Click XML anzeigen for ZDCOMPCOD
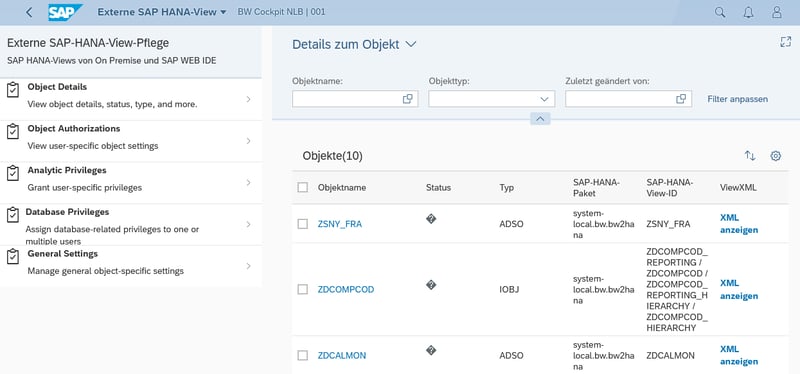 (x=739, y=289)
